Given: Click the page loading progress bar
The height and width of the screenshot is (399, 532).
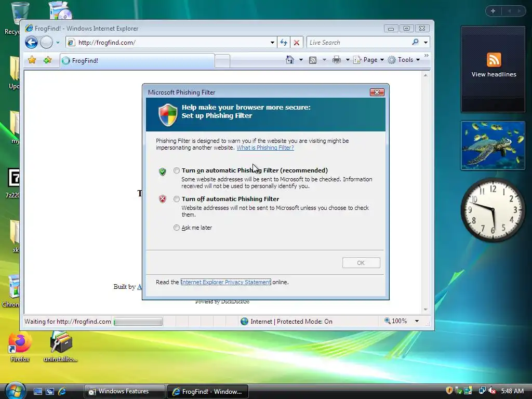Looking at the screenshot, I should click(138, 321).
